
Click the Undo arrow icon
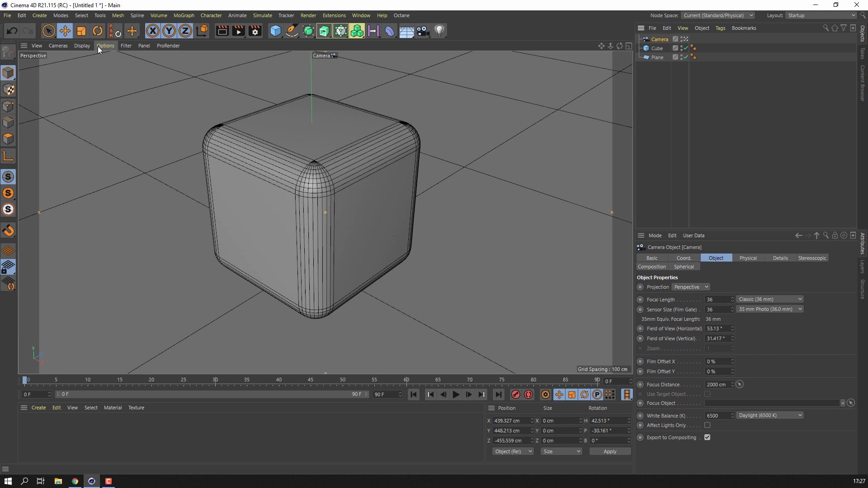coord(12,31)
